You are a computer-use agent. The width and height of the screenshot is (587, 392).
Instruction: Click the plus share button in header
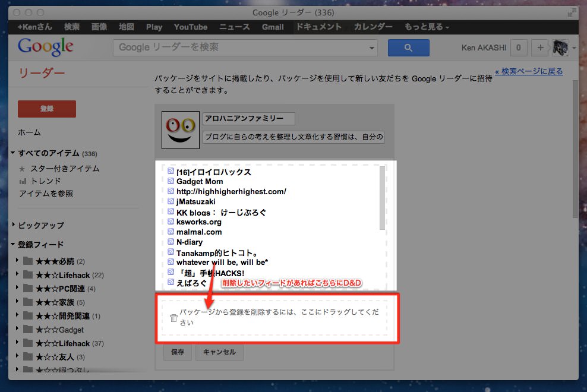pyautogui.click(x=540, y=48)
